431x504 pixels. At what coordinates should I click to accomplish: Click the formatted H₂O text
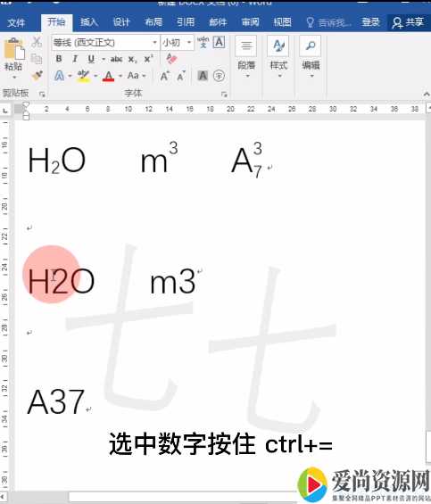pyautogui.click(x=56, y=161)
